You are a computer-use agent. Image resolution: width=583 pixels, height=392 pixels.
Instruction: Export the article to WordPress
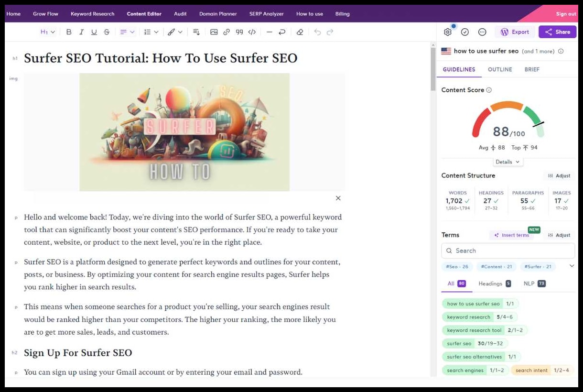click(515, 32)
